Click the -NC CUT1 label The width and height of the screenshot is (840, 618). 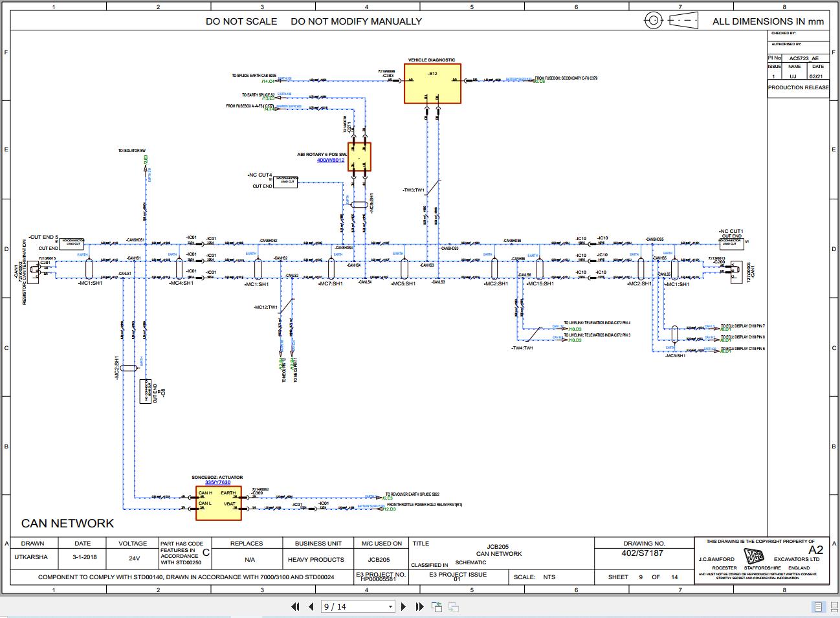point(731,231)
